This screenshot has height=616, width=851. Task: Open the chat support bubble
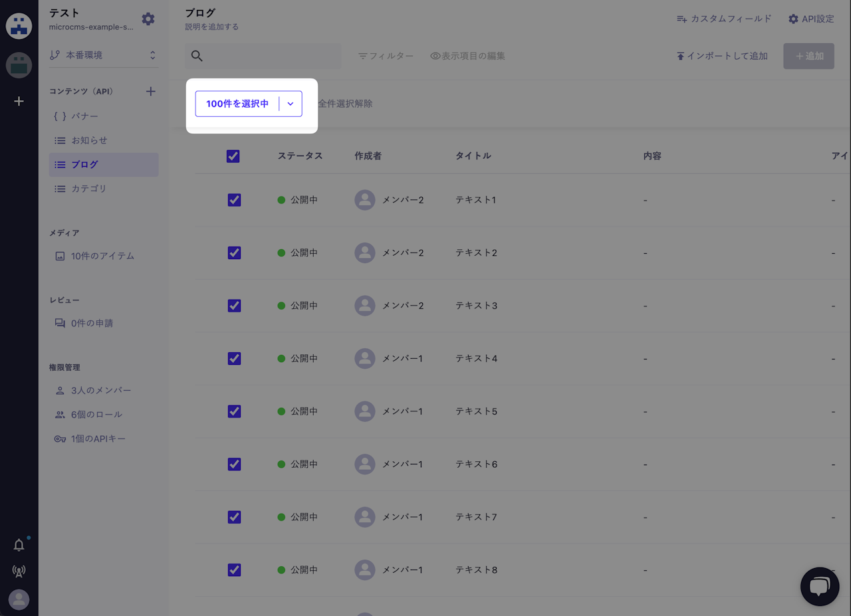[x=819, y=586]
